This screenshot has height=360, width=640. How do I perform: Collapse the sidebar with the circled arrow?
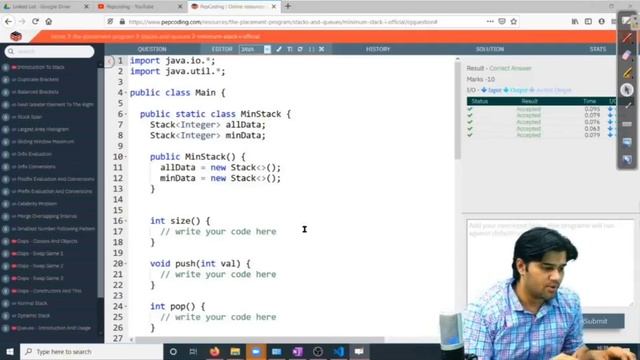coord(109,61)
